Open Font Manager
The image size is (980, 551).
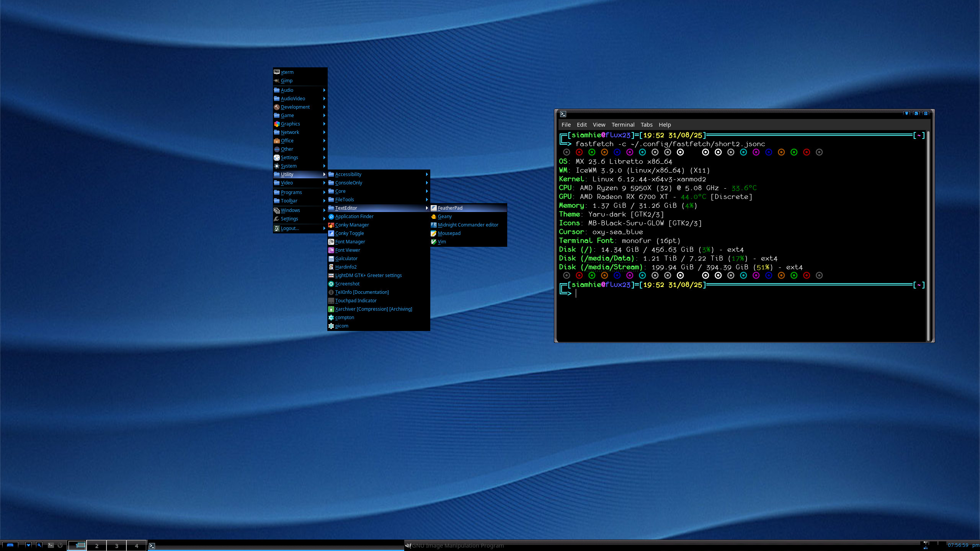pyautogui.click(x=379, y=242)
